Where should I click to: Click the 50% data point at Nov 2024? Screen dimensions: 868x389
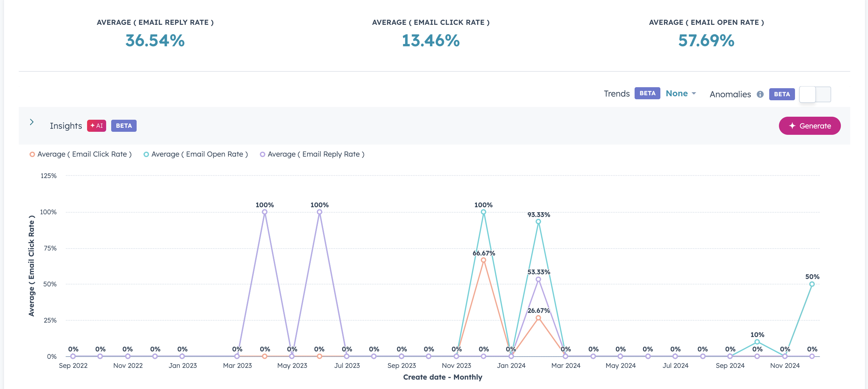tap(812, 284)
